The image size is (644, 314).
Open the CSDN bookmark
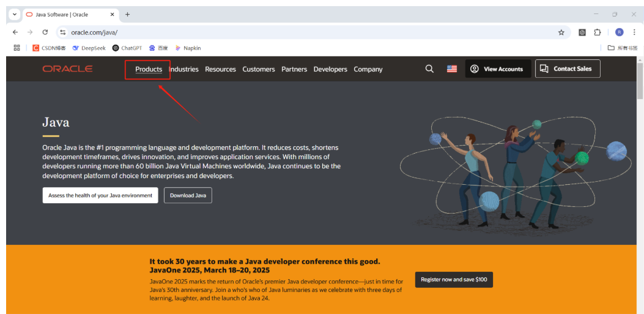pyautogui.click(x=50, y=48)
